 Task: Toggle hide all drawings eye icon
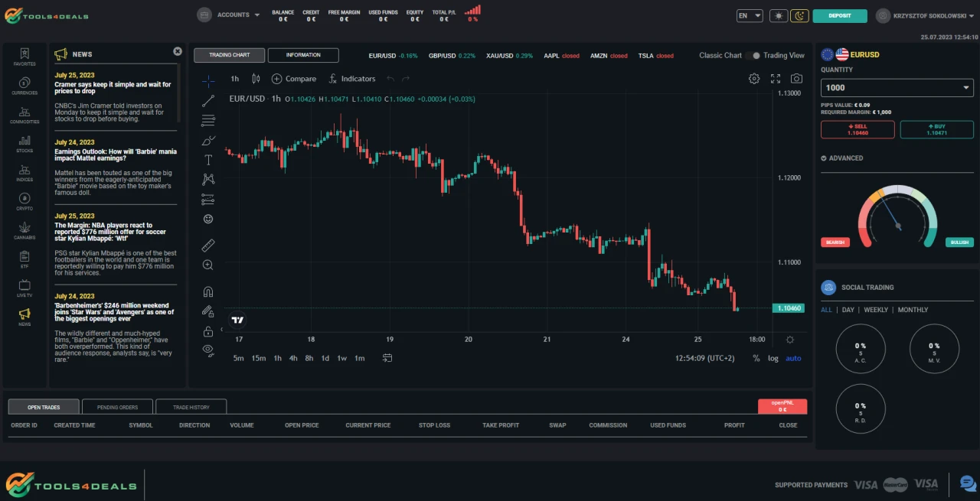pyautogui.click(x=208, y=350)
